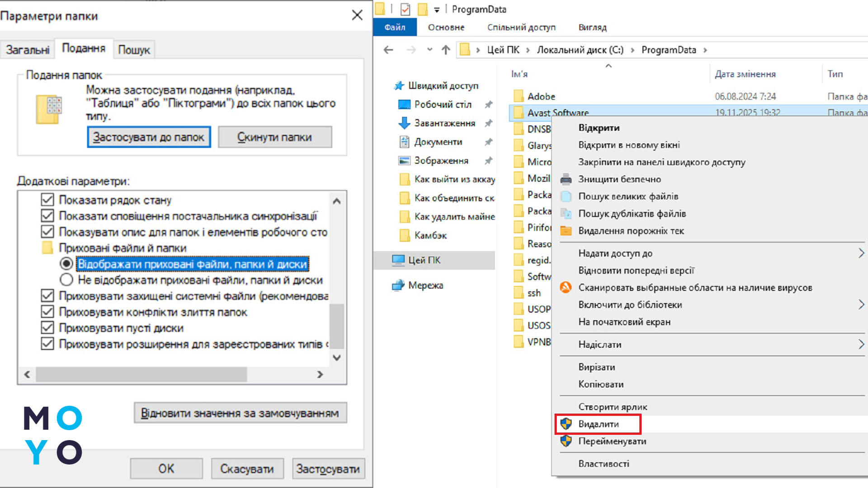Select the do not show hidden files radio

point(66,280)
